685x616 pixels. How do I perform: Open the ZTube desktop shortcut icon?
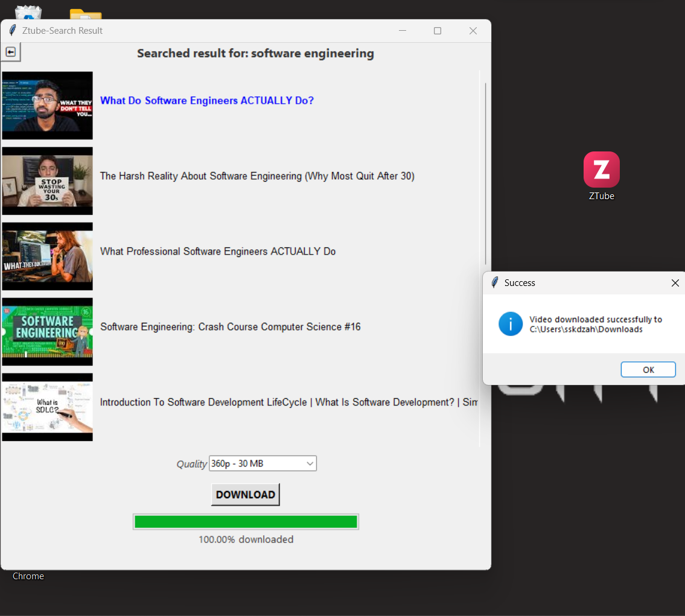tap(601, 170)
